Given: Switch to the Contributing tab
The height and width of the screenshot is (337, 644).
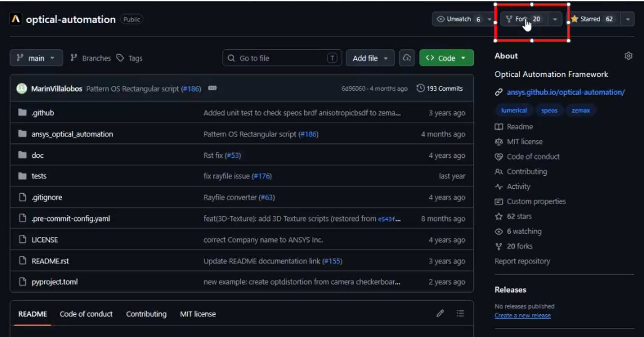Looking at the screenshot, I should pos(146,314).
